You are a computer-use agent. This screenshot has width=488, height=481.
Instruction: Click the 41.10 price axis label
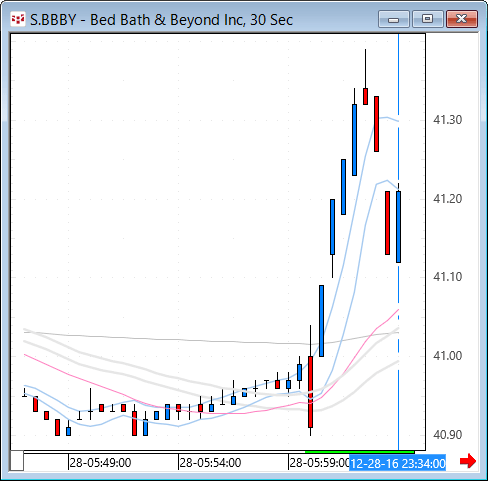[447, 277]
